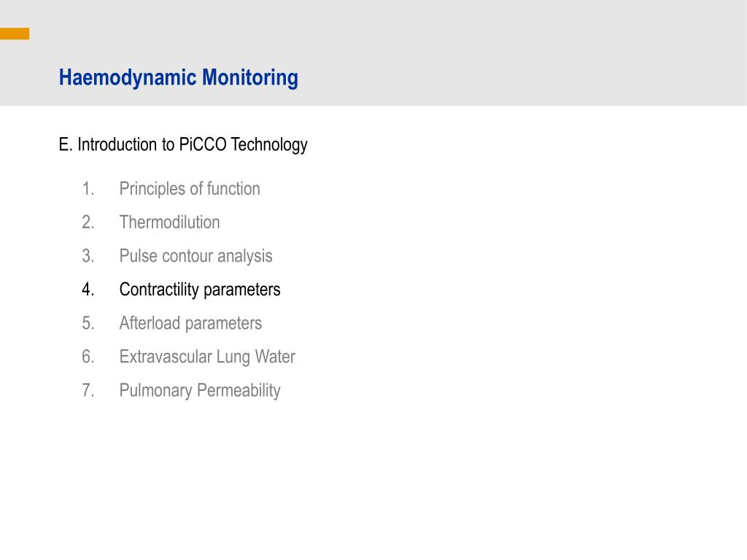Screen dimensions: 747x560
Task: Click the Haemodynamic Monitoring title
Action: tap(178, 77)
